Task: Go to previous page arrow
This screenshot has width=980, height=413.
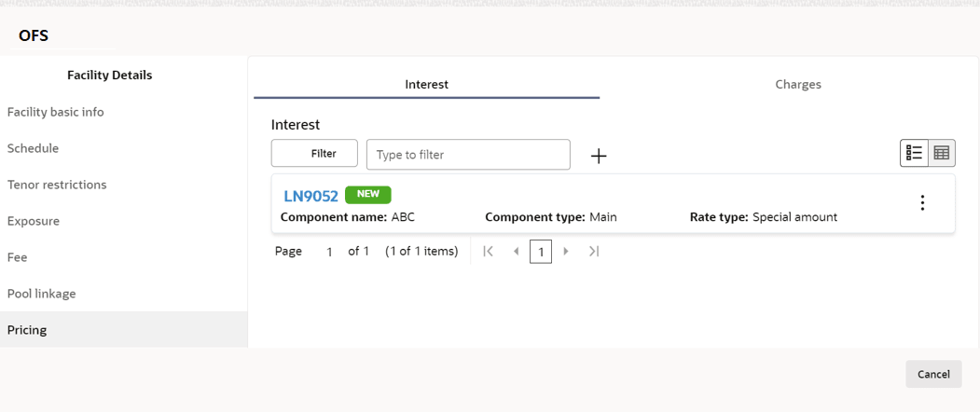Action: [516, 252]
